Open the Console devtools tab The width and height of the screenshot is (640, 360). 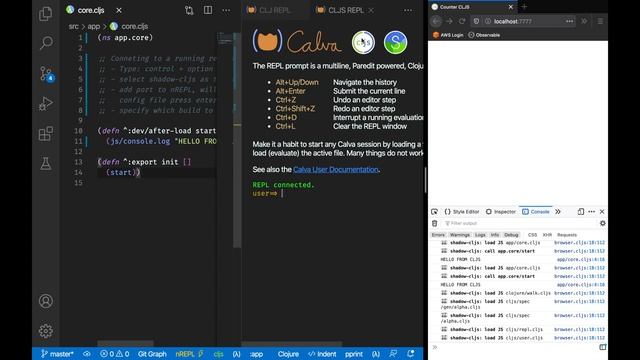click(x=536, y=211)
